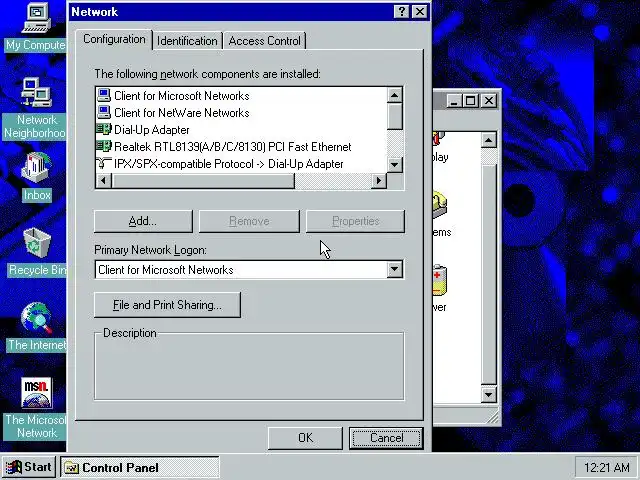Switch to the Configuration tab

[x=114, y=39]
